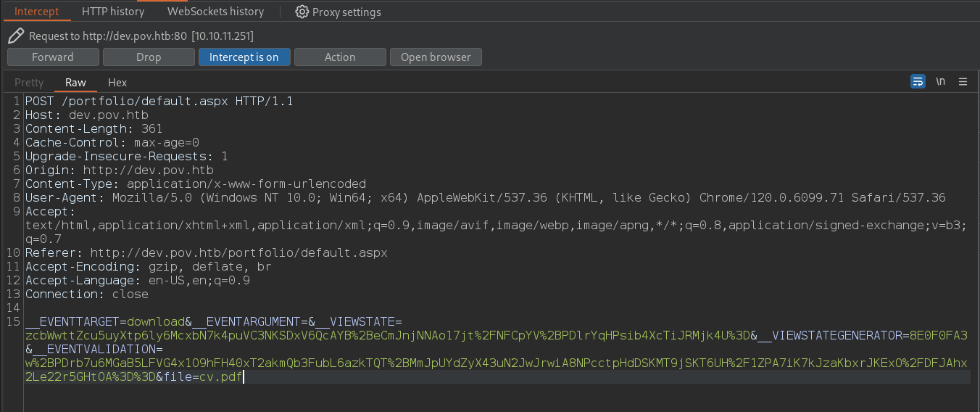Image resolution: width=980 pixels, height=412 pixels.
Task: Open the WebSockets history tab
Action: pos(215,12)
